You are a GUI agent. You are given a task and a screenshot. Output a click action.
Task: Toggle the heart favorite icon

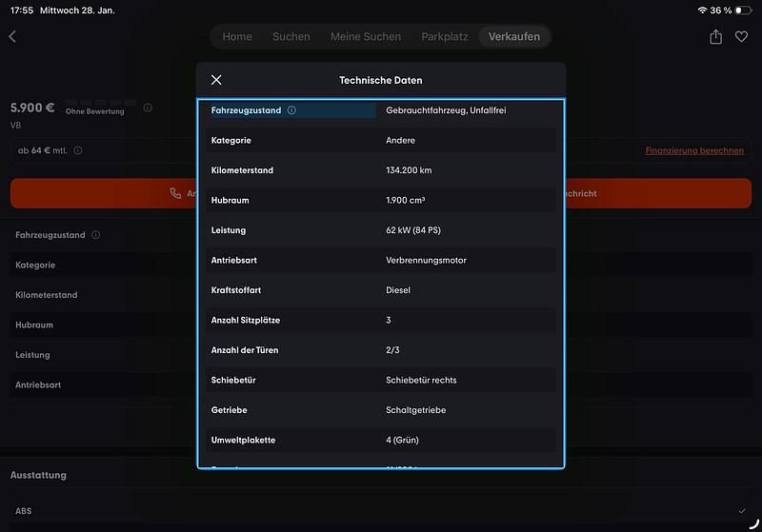(742, 37)
